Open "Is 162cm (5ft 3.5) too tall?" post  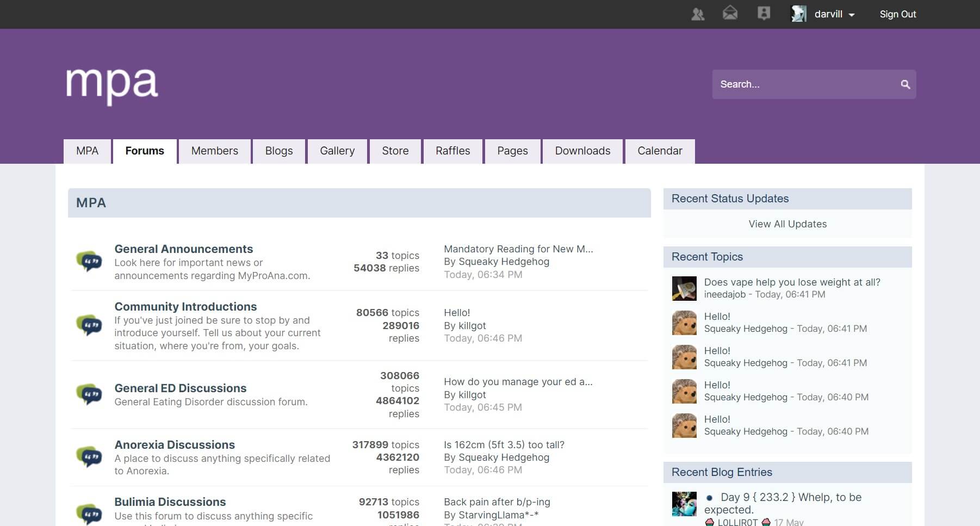coord(504,445)
